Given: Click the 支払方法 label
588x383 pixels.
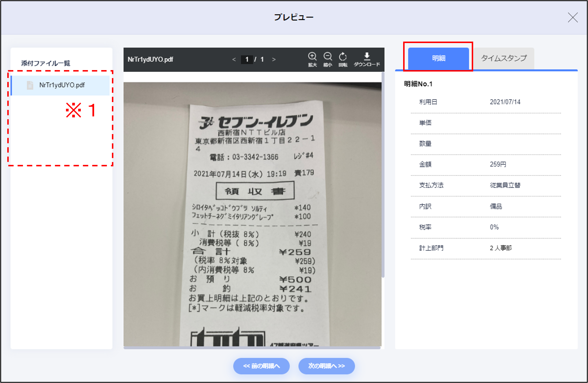Looking at the screenshot, I should click(x=431, y=185).
